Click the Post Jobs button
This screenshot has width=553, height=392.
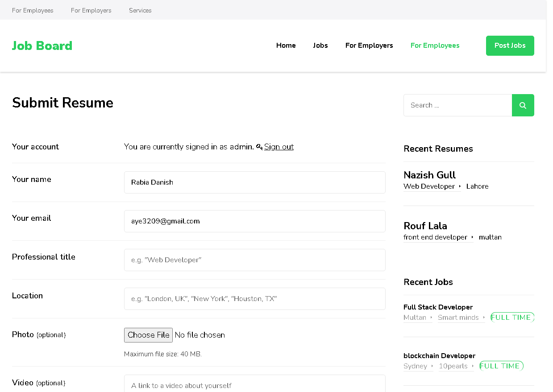(510, 45)
